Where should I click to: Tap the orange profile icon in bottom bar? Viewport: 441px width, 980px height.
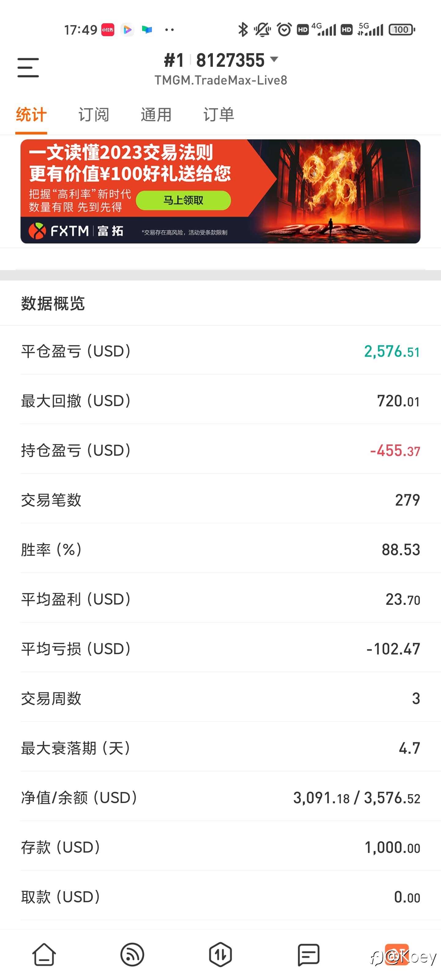point(397,955)
